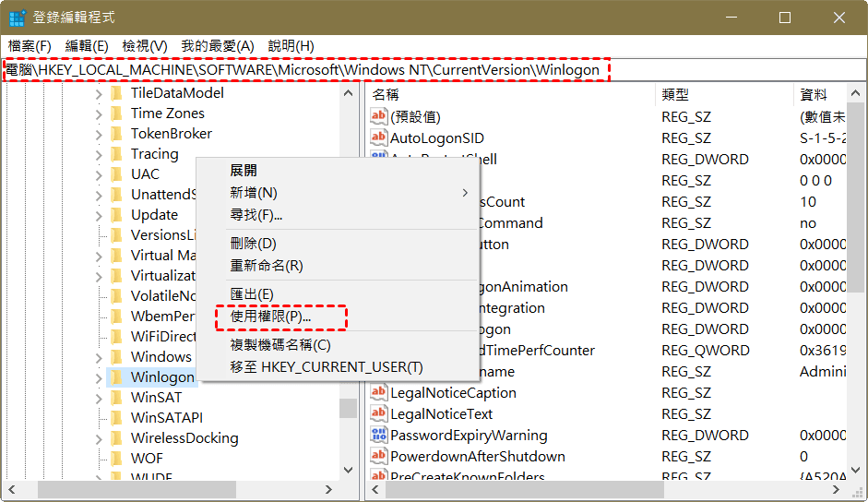Viewport: 868px width, 502px height.
Task: Click the Registry Editor app icon in title bar
Action: 18,18
